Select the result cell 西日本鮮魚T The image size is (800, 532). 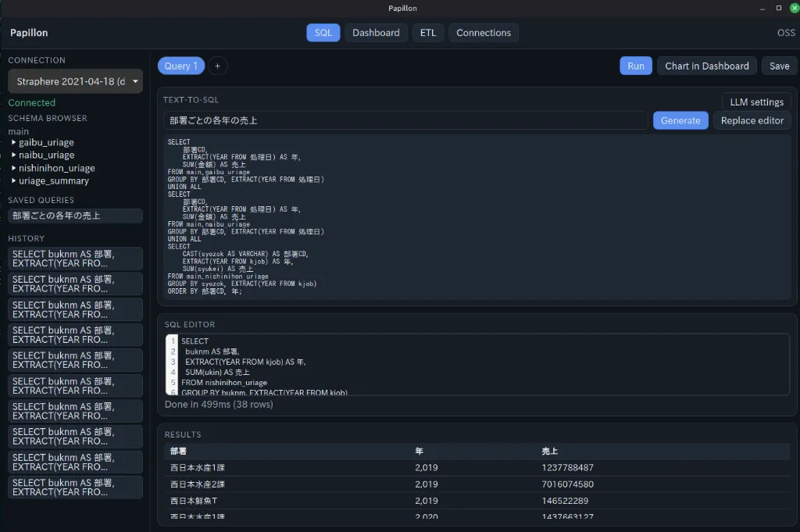coord(194,501)
